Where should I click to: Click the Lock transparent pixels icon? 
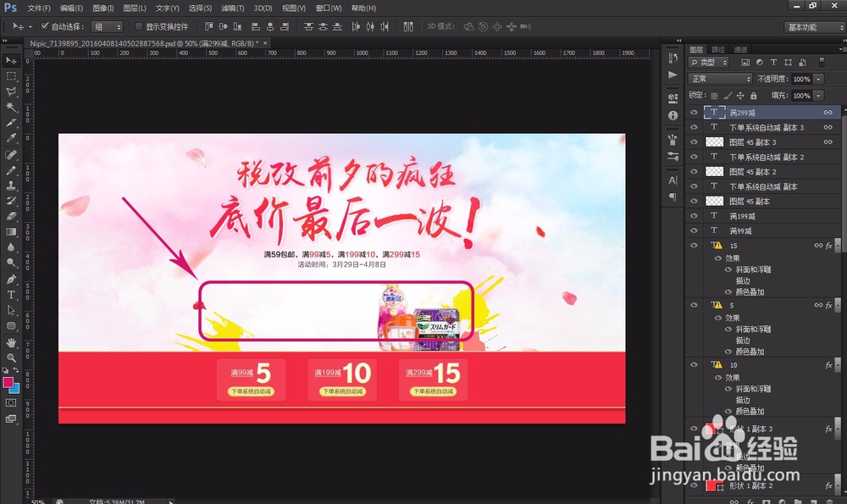(714, 96)
